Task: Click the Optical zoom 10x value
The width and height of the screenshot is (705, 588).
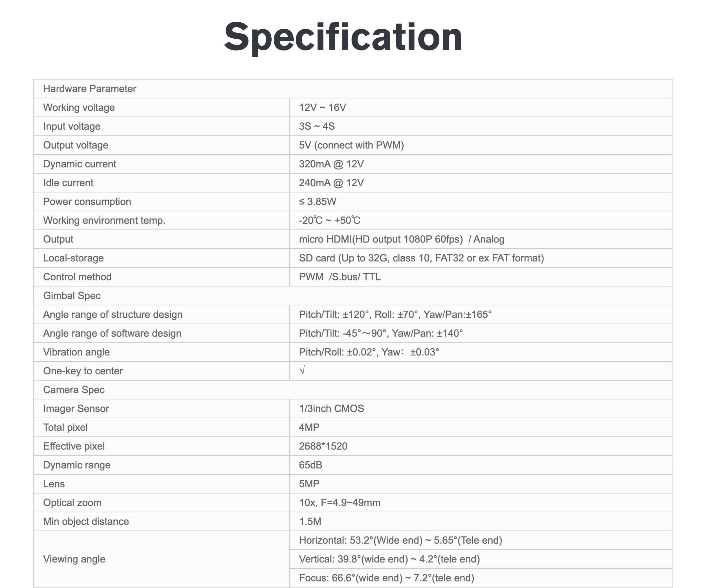Action: (x=340, y=502)
